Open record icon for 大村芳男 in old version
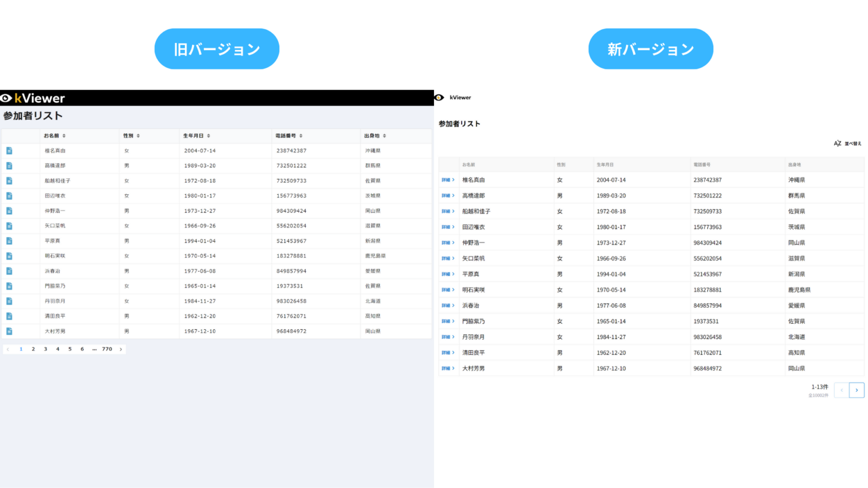 9,332
